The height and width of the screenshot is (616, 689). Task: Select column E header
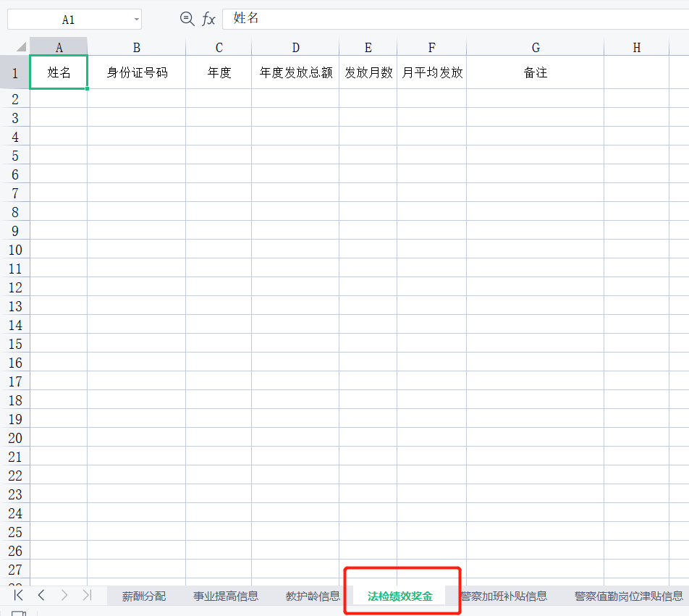pos(368,47)
